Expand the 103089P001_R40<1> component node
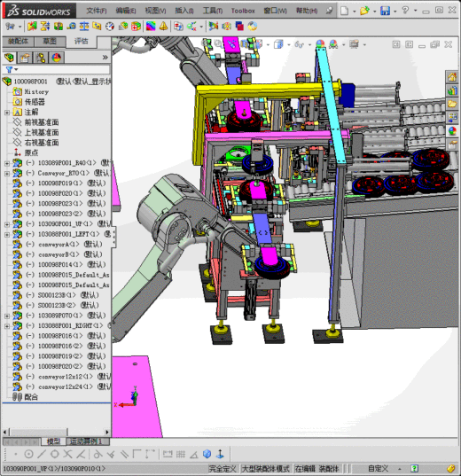This screenshot has height=476, width=461. (x=7, y=163)
